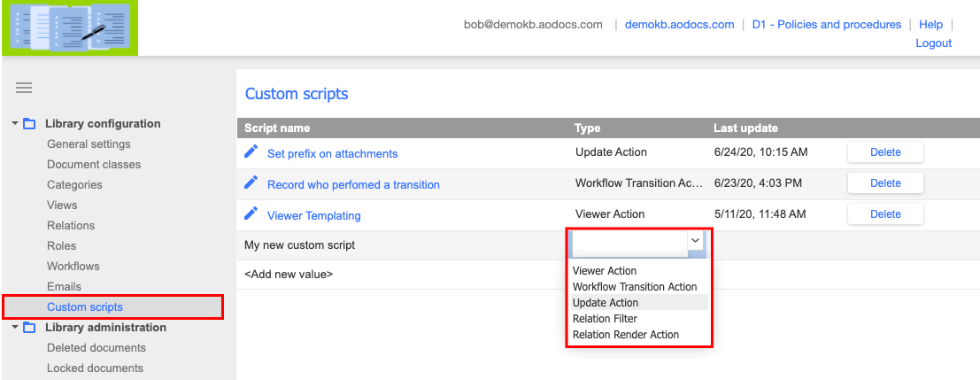Delete the Viewer Templating script

(x=885, y=213)
